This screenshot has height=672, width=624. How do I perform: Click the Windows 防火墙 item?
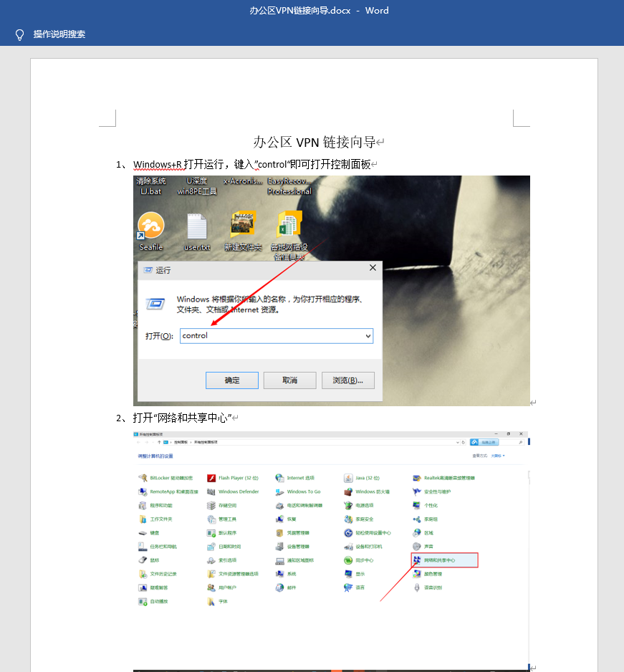point(373,491)
